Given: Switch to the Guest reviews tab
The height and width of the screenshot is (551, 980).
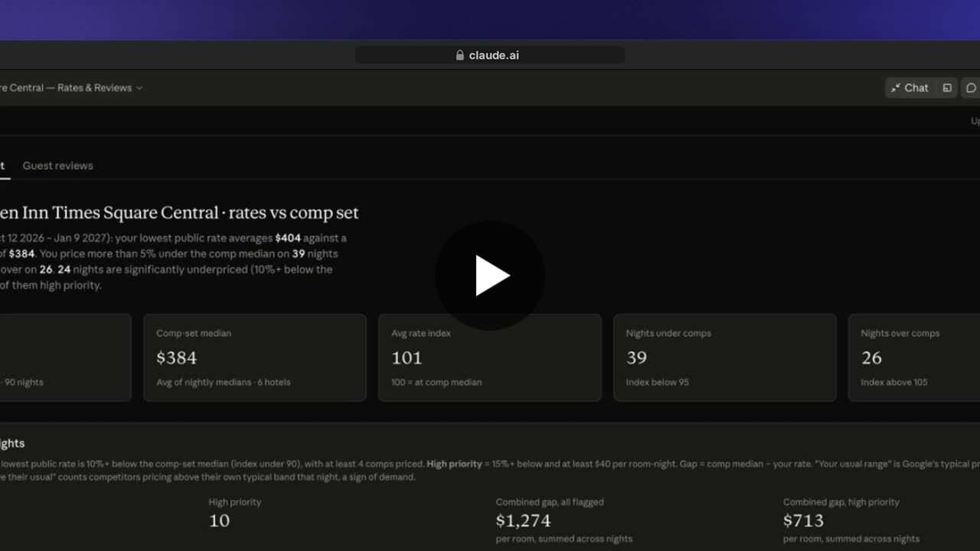Looking at the screenshot, I should tap(58, 165).
